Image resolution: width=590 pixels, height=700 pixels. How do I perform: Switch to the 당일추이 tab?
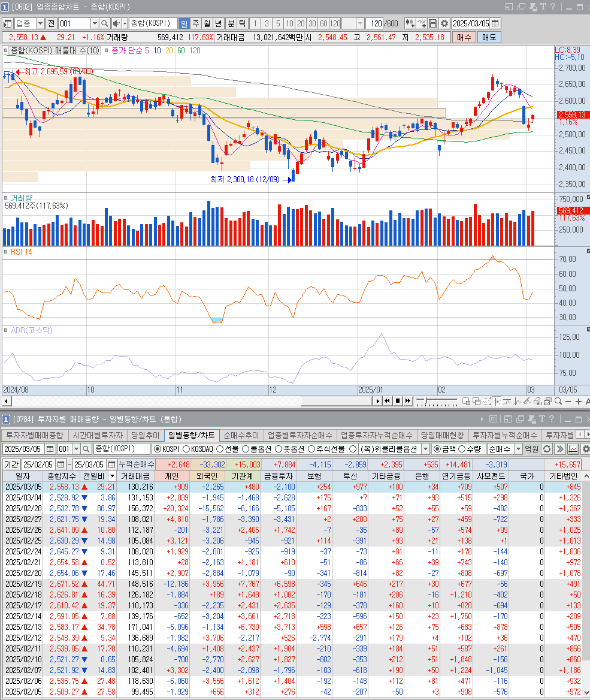click(145, 435)
